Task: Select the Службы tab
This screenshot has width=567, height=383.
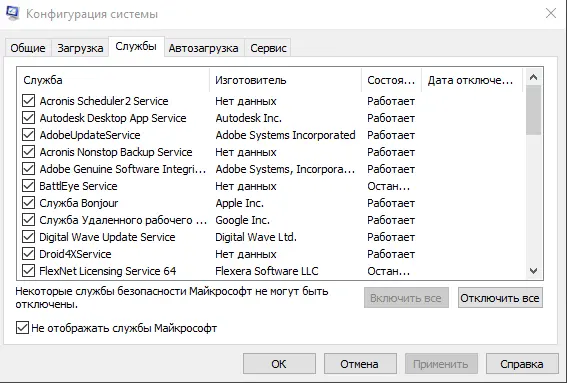Action: pyautogui.click(x=136, y=46)
